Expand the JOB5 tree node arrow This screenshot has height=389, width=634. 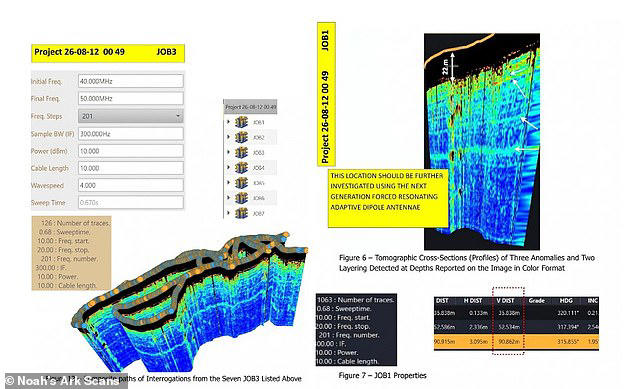[x=228, y=182]
